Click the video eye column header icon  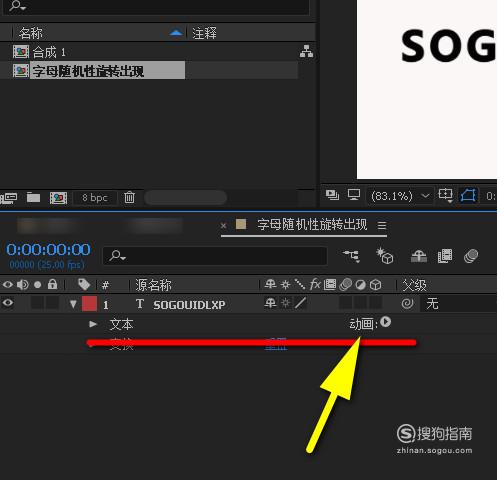8,285
